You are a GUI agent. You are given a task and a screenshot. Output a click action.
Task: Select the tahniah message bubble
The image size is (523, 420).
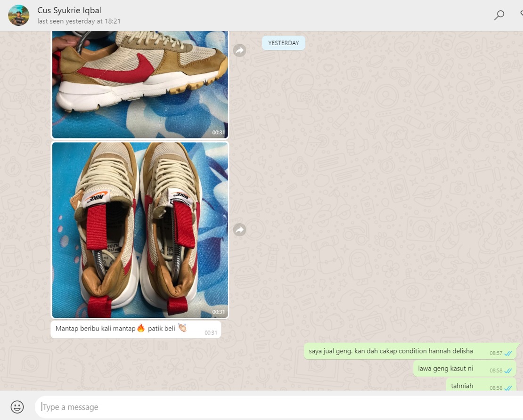(482, 385)
